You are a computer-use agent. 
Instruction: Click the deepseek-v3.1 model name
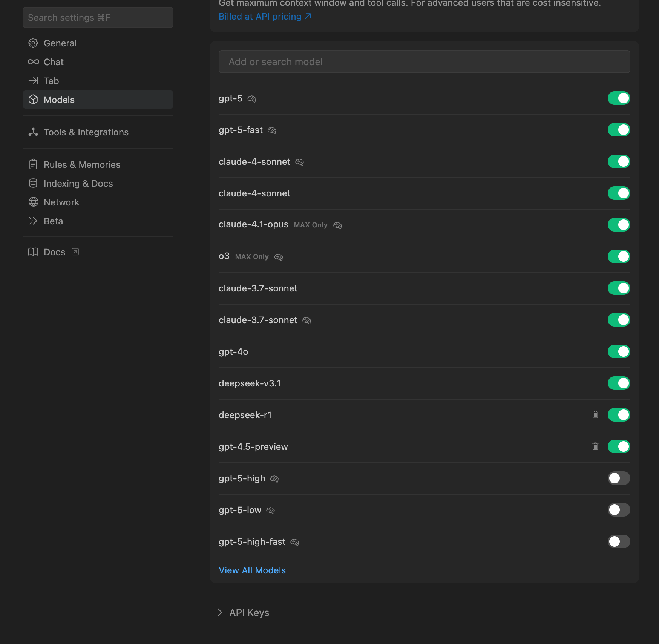point(250,383)
